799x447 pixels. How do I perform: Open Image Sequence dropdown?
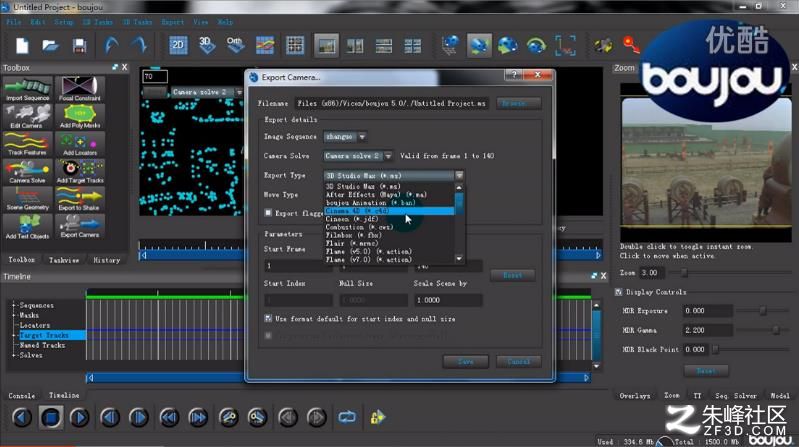(x=345, y=137)
